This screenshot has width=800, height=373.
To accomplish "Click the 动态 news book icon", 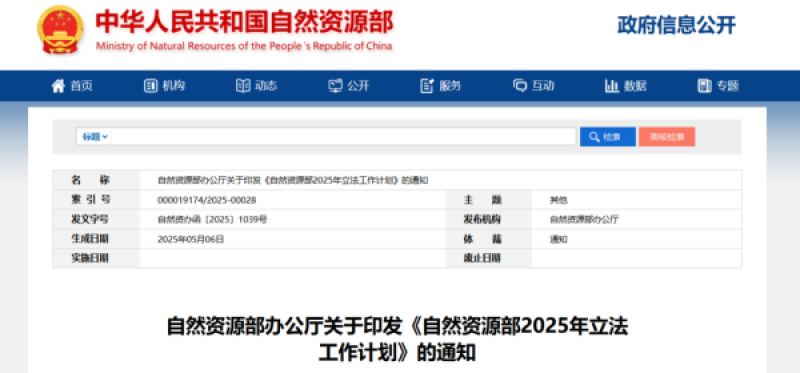I will click(243, 86).
